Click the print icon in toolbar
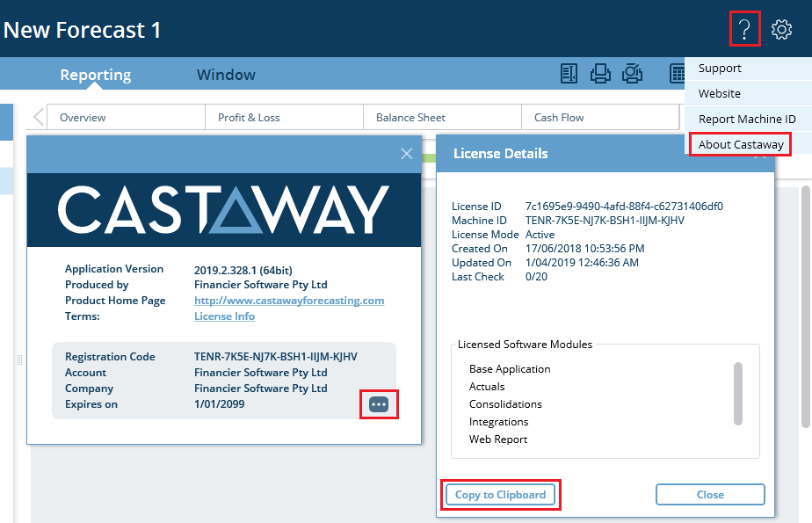Image resolution: width=812 pixels, height=523 pixels. coord(600,74)
